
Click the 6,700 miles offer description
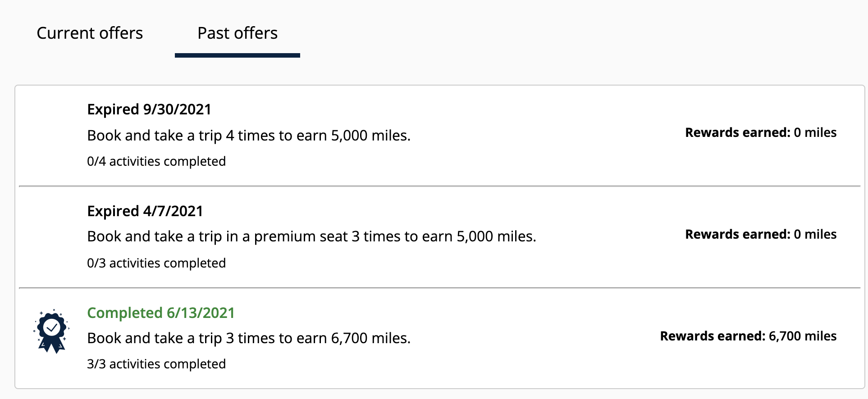click(249, 338)
